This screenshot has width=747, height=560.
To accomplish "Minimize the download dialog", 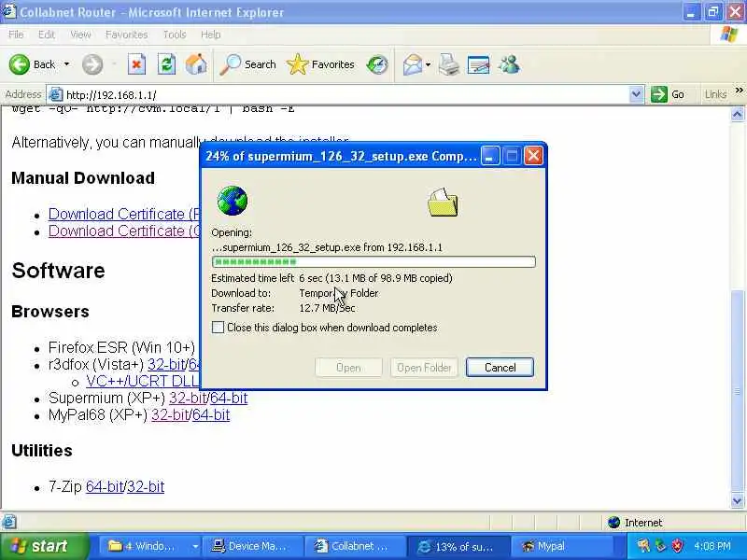I will coord(489,155).
